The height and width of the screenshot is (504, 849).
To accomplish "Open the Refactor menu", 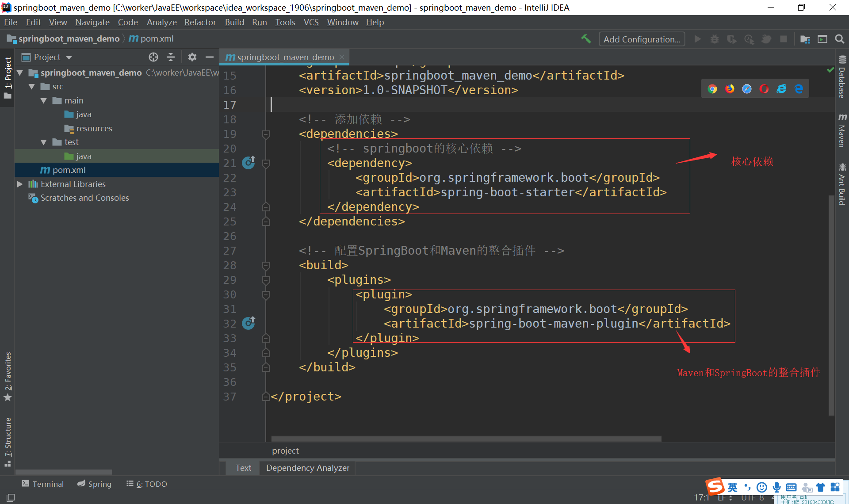I will (200, 22).
